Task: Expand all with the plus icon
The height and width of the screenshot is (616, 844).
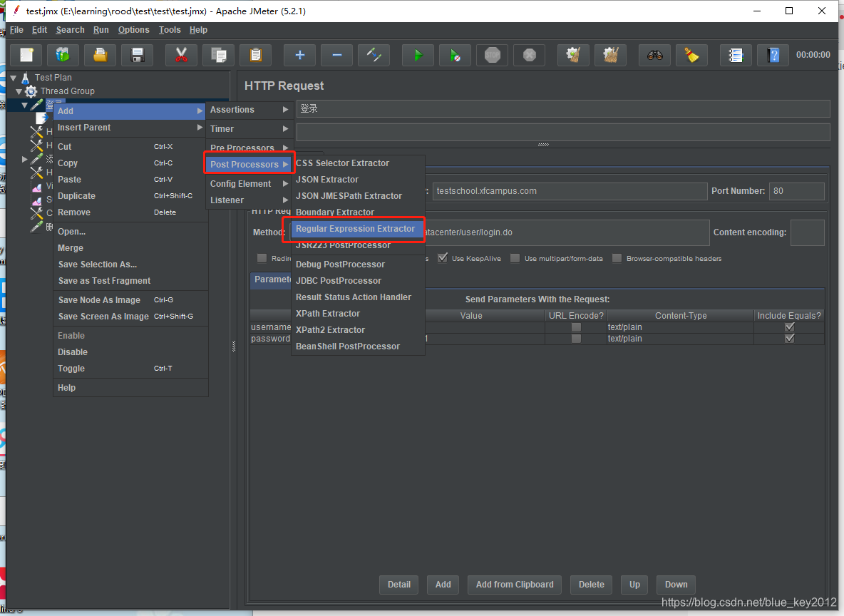Action: (x=300, y=55)
